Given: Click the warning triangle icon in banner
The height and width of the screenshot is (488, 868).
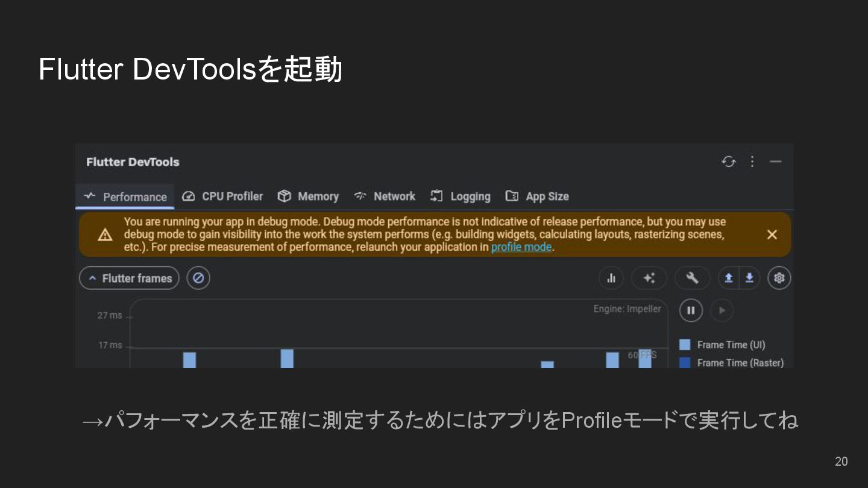Looking at the screenshot, I should click(105, 235).
